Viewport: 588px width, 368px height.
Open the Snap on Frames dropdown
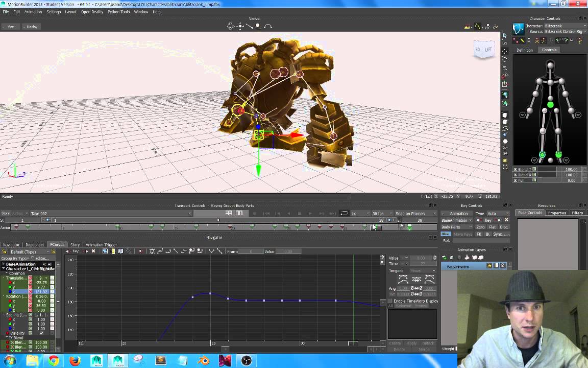click(x=416, y=214)
